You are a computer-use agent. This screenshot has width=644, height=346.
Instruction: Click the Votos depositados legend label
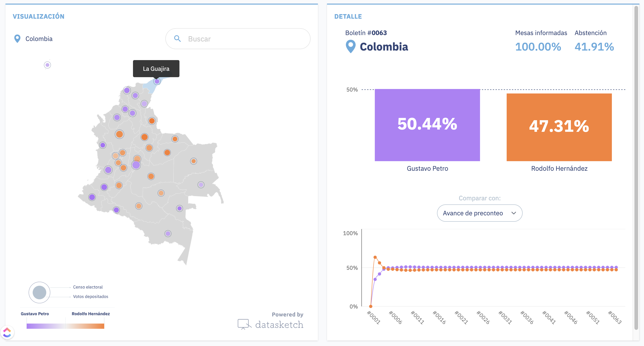[x=90, y=297]
